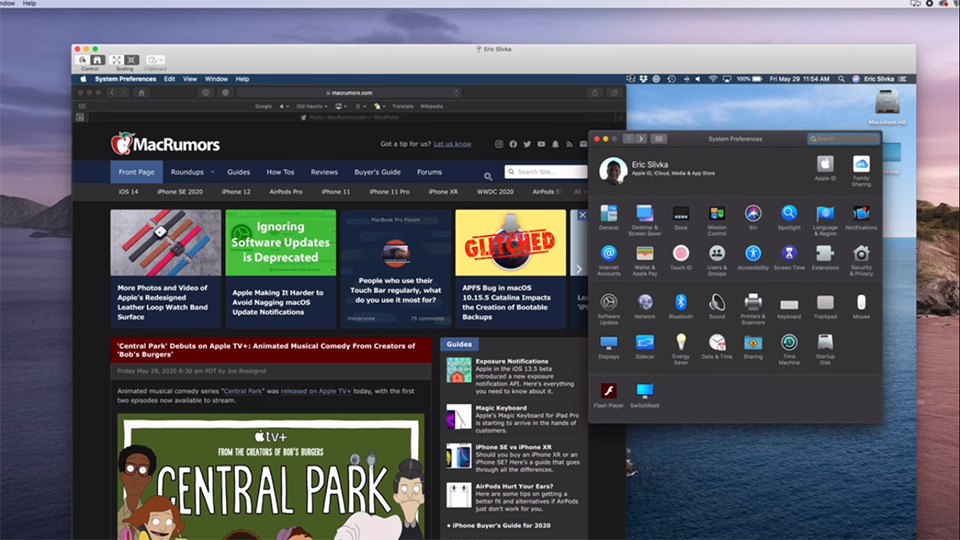Image resolution: width=960 pixels, height=540 pixels.
Task: Open Time Machine preferences
Action: click(789, 349)
